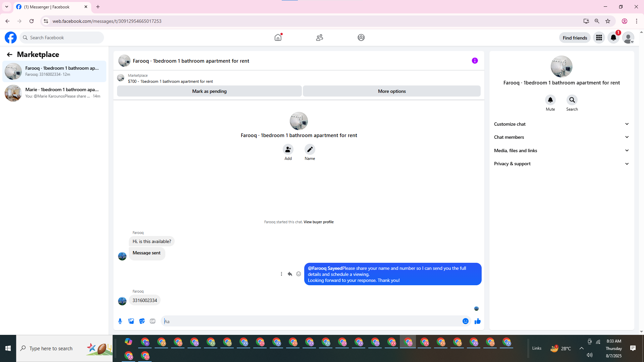View site information icon
This screenshot has height=362, width=644.
coord(46,21)
